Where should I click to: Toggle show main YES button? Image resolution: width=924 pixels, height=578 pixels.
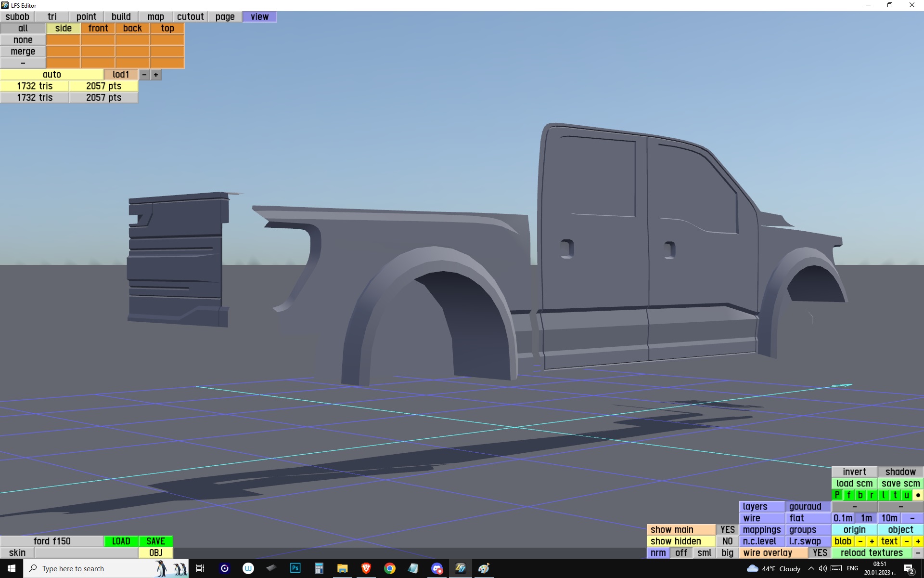(727, 530)
